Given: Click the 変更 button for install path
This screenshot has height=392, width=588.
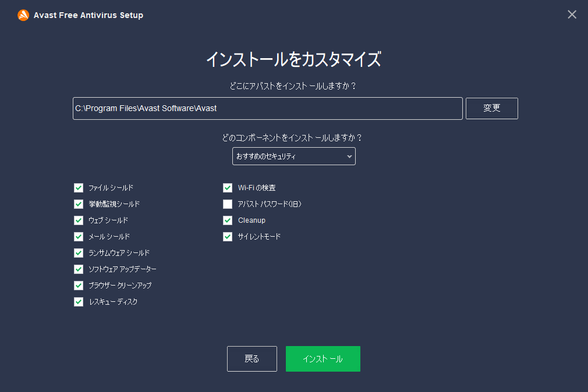Looking at the screenshot, I should coord(491,108).
